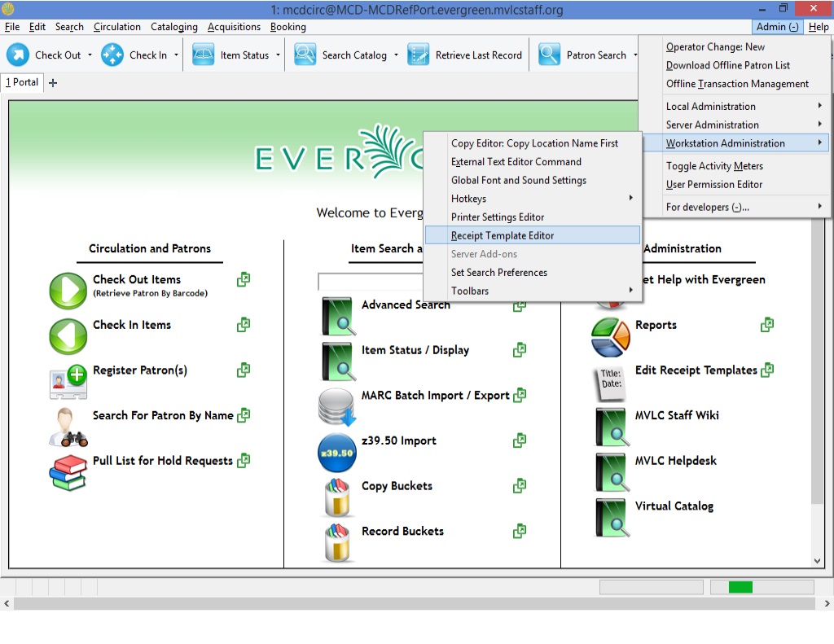Screen dimensions: 834x644
Task: Choose Printer Settings Editor from submenu
Action: tap(533, 217)
